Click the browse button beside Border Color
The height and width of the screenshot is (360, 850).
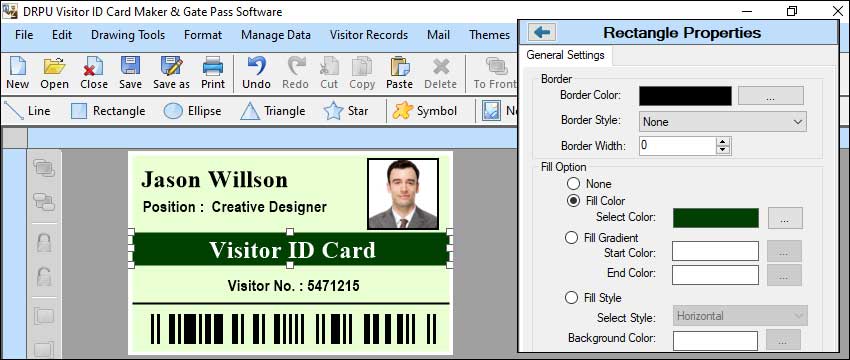tap(771, 96)
